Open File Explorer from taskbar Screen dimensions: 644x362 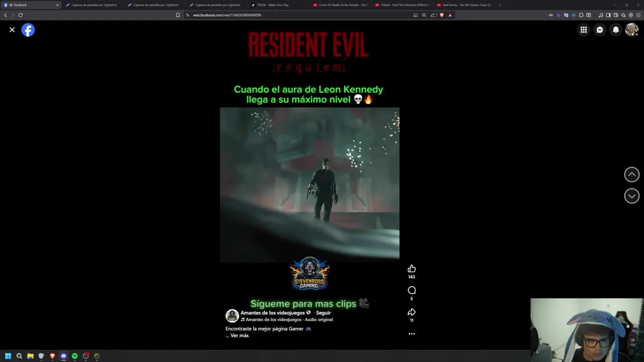(x=30, y=356)
